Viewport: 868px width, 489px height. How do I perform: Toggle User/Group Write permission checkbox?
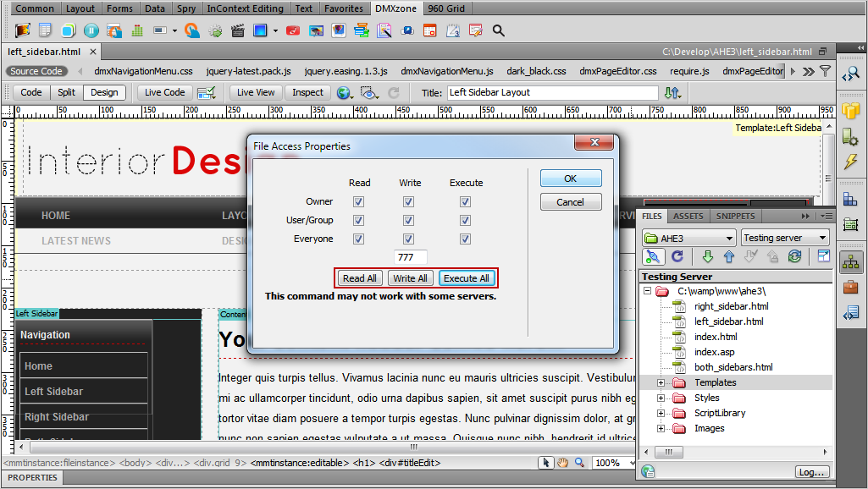[x=408, y=220]
